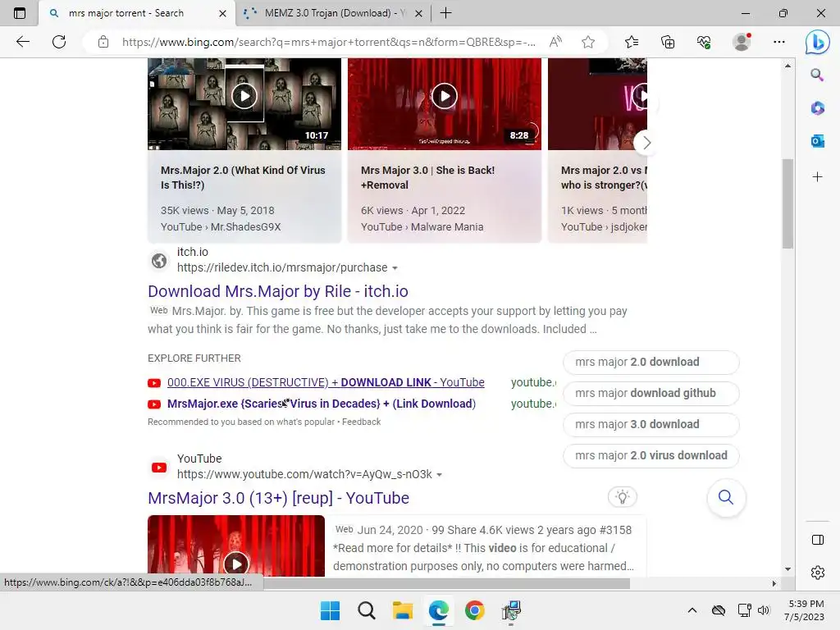
Task: Open Read aloud from the address bar
Action: click(x=555, y=42)
